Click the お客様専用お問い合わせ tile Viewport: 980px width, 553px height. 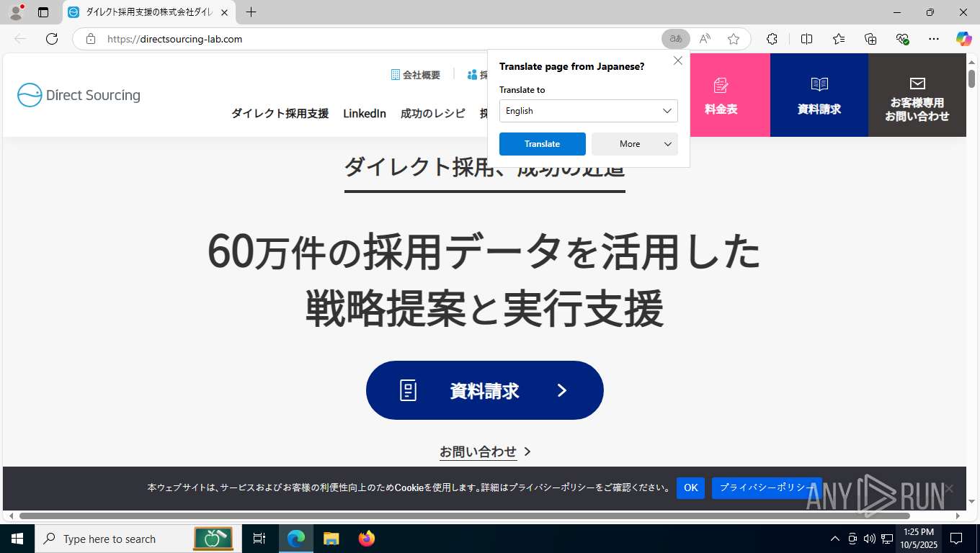pos(917,95)
